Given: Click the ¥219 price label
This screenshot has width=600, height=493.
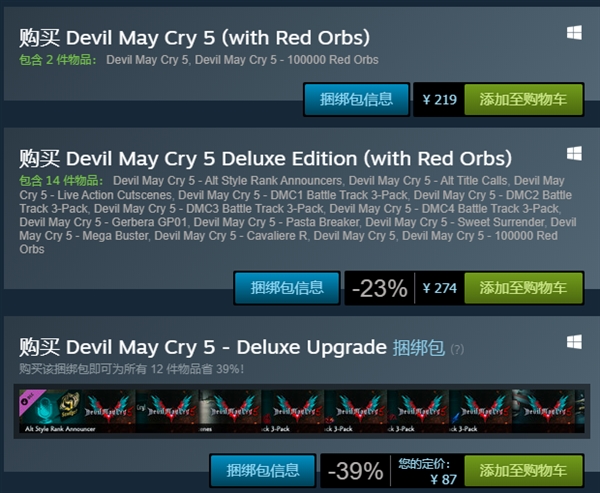Looking at the screenshot, I should (439, 99).
